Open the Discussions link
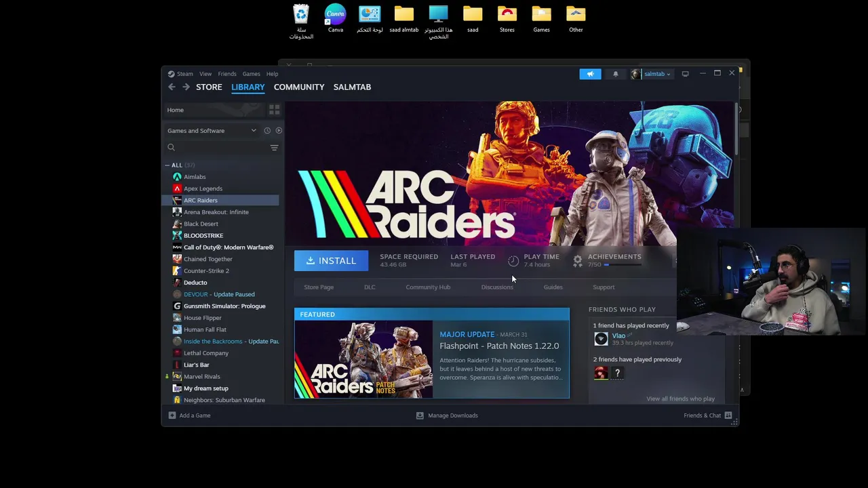 click(497, 287)
